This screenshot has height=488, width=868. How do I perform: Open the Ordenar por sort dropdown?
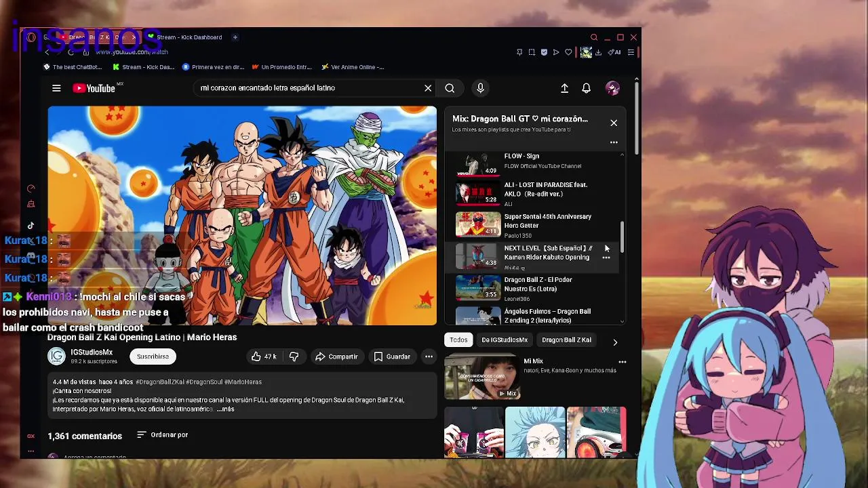point(162,434)
